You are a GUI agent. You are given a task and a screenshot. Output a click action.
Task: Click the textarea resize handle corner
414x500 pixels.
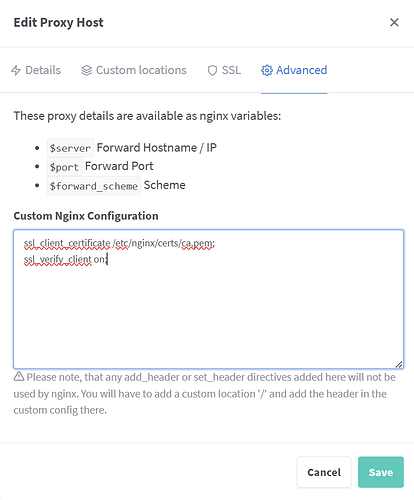[399, 364]
